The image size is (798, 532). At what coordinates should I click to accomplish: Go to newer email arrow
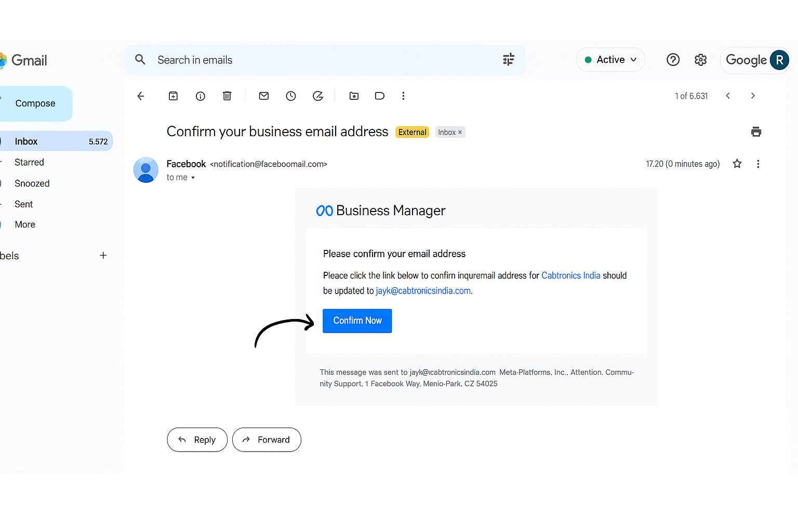728,96
